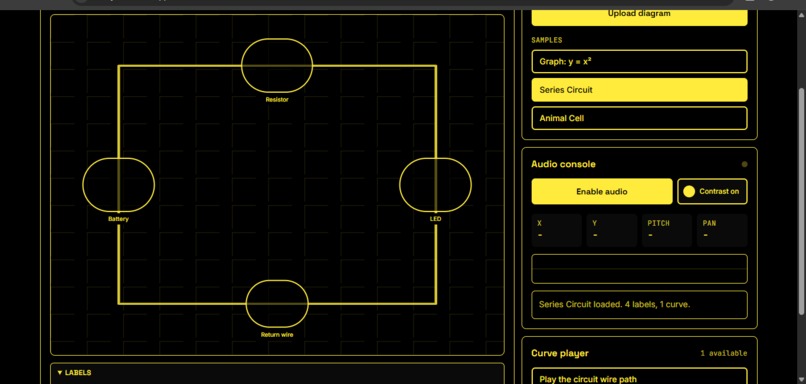Load the Animal Cell sample
Viewport: 806px width, 384px height.
pos(639,118)
